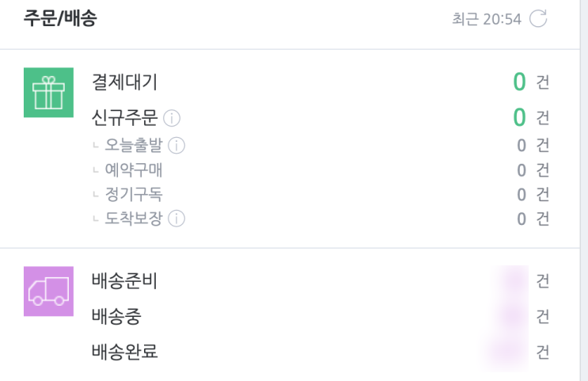
Task: Click the 0 count next to 예약구매
Action: pos(521,170)
